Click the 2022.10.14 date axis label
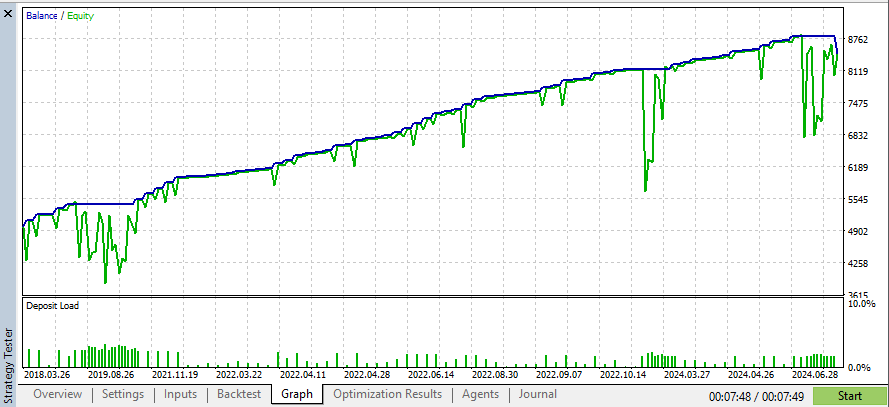Image resolution: width=889 pixels, height=407 pixels. point(624,375)
